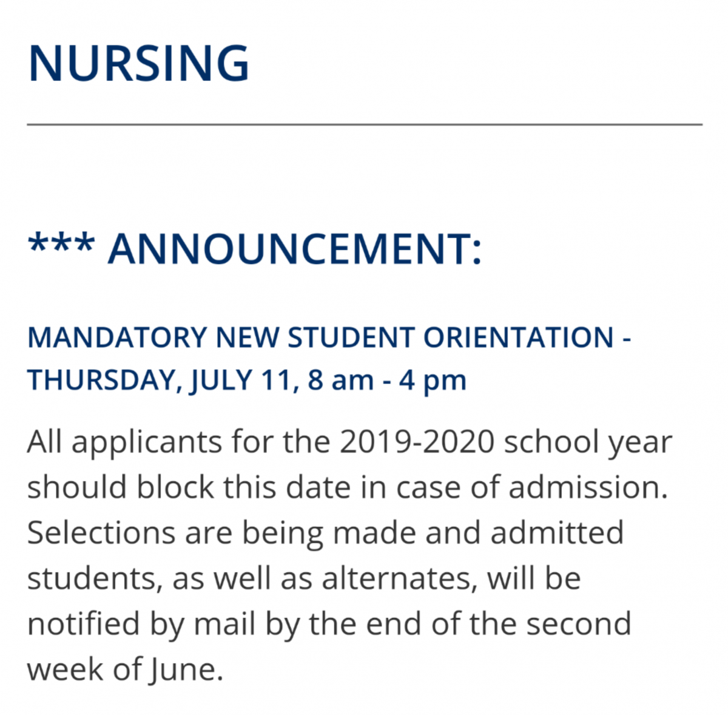The height and width of the screenshot is (715, 728).
Task: Click 'week of June' ending text
Action: coord(125,669)
